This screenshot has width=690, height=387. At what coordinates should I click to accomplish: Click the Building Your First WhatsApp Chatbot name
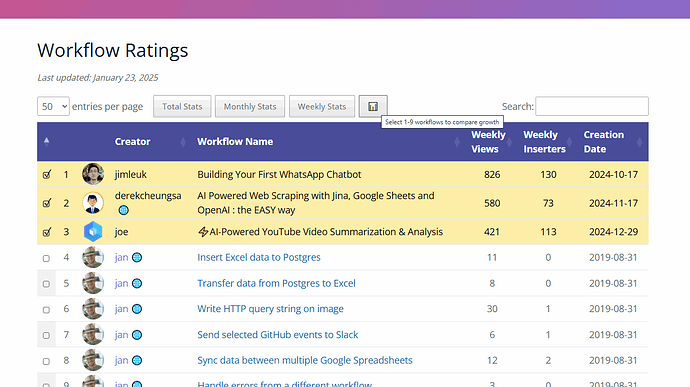pyautogui.click(x=279, y=174)
